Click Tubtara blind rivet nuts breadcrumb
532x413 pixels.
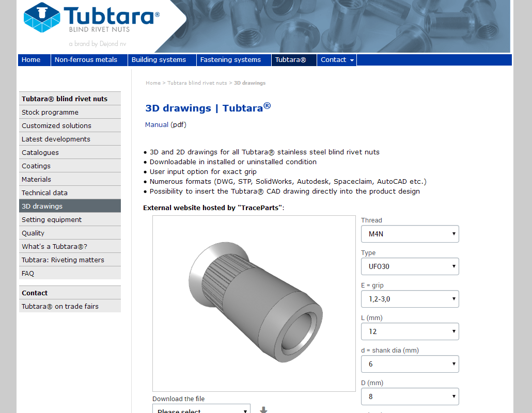point(197,83)
